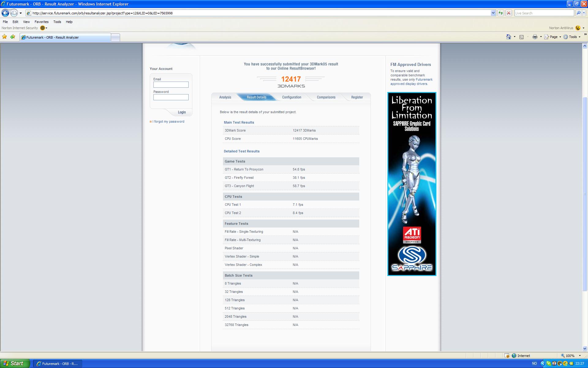Open the recent pages dropdown beside Forward
This screenshot has width=588, height=368.
click(x=21, y=13)
